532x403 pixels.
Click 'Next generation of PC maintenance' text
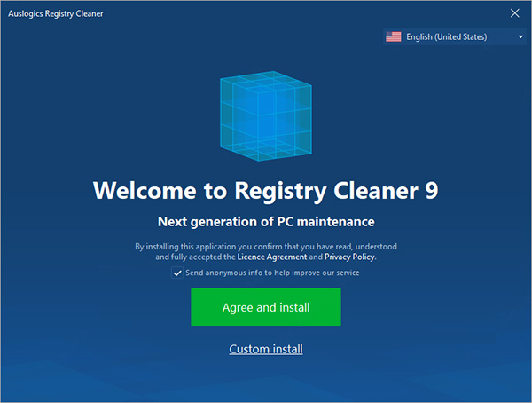[x=266, y=222]
